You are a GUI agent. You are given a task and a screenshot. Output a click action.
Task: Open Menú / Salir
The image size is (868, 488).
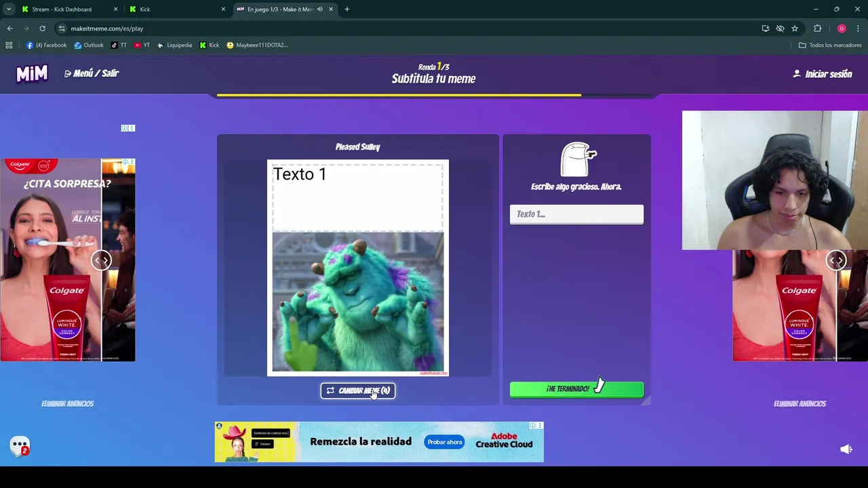click(92, 73)
